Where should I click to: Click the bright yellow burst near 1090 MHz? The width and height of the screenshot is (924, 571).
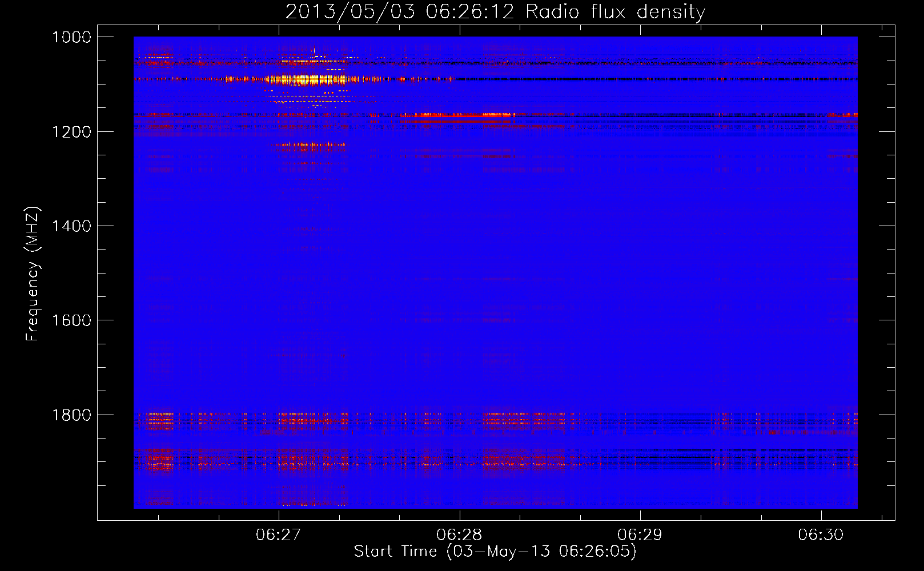306,79
